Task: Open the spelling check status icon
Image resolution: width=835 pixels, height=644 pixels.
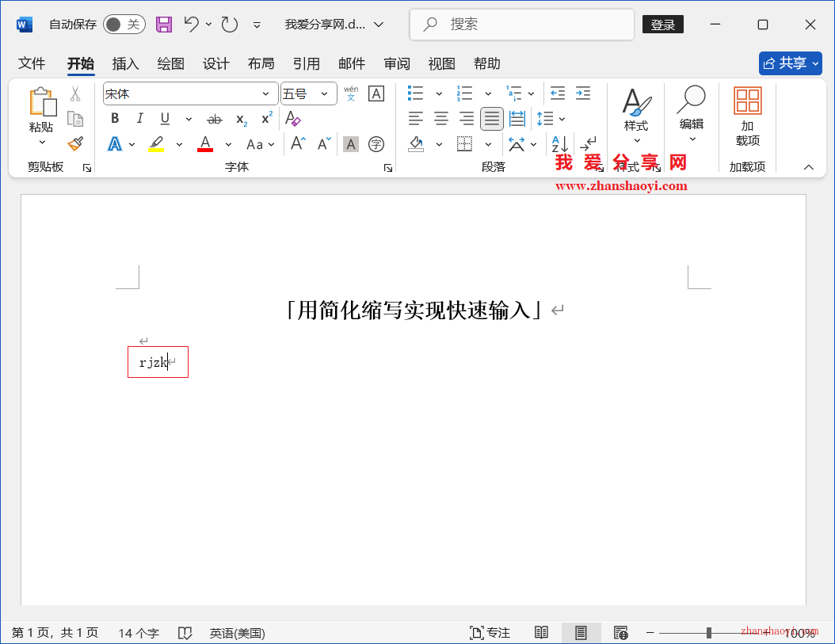Action: tap(185, 633)
